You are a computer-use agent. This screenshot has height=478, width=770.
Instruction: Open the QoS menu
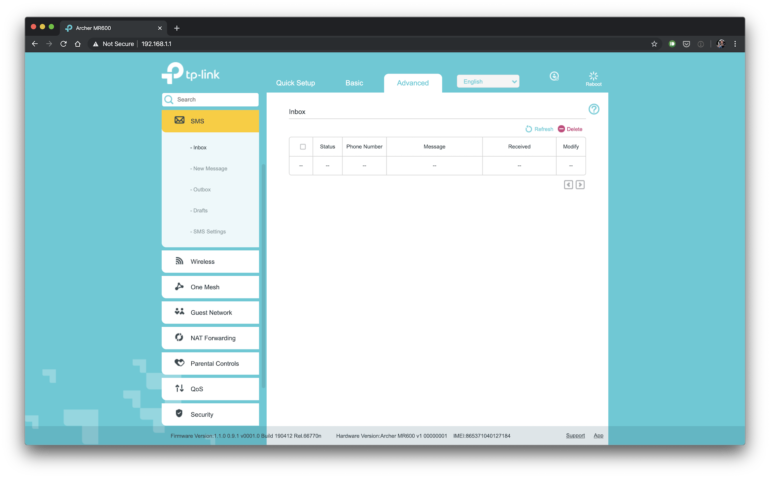[x=210, y=389]
